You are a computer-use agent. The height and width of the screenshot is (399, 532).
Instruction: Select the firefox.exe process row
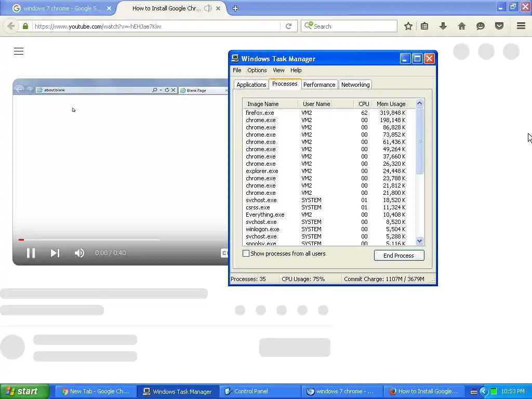point(328,113)
